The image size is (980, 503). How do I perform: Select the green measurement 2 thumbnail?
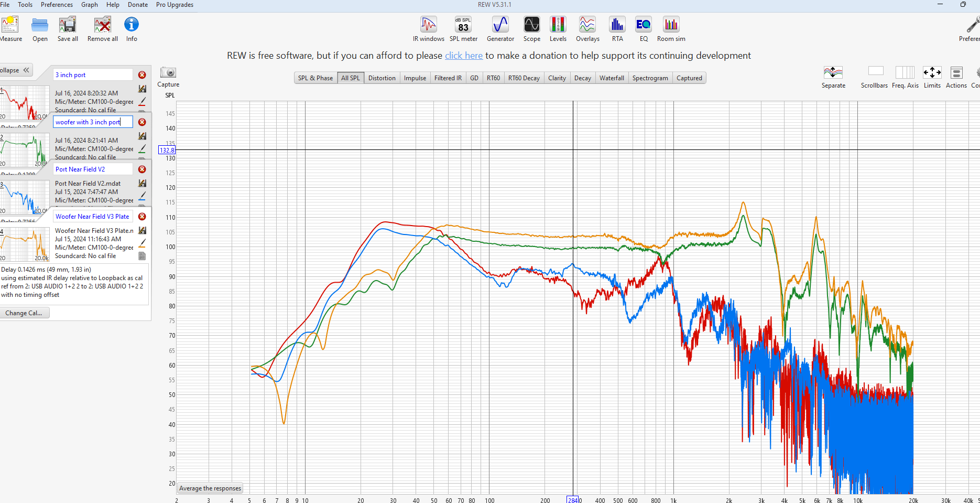point(25,151)
